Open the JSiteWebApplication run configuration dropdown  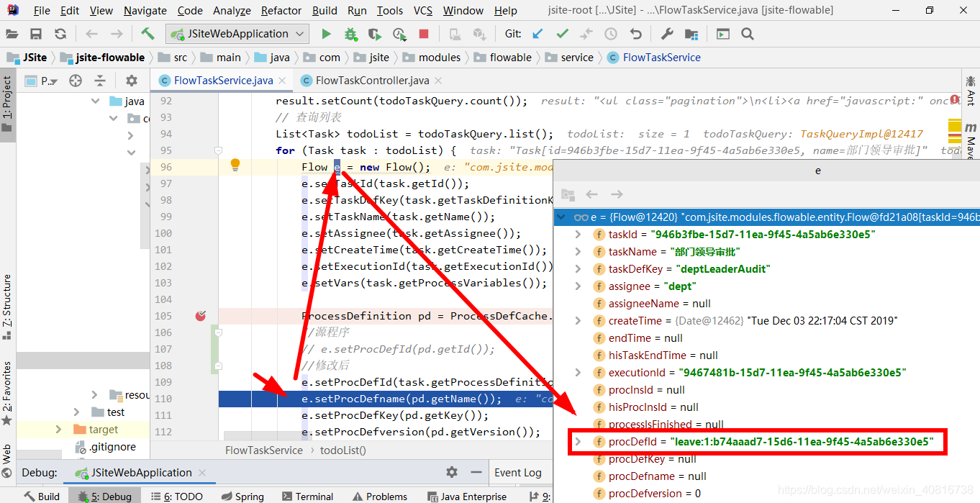[x=237, y=34]
